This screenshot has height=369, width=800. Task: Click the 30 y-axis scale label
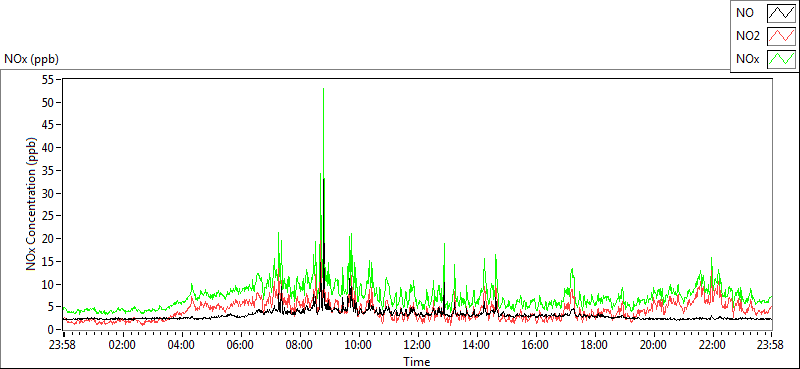(x=49, y=193)
